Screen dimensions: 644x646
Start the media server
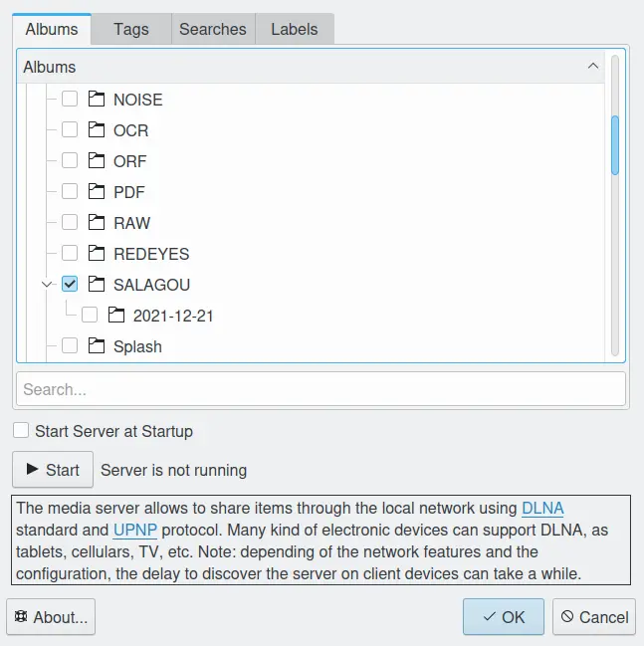coord(53,470)
